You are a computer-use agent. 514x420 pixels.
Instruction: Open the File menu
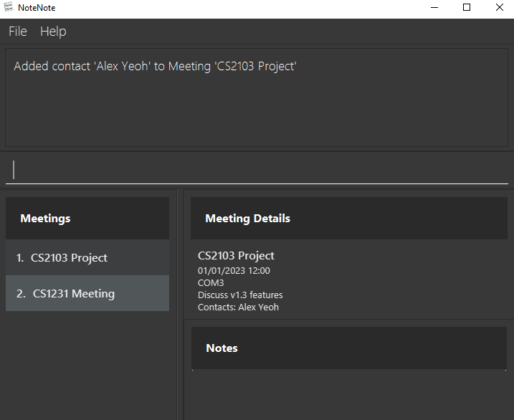(18, 32)
